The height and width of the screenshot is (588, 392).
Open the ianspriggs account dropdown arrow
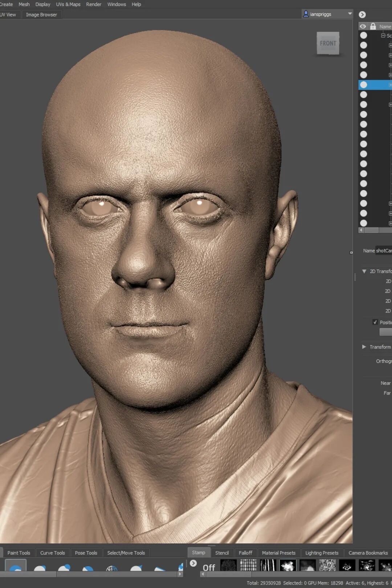(x=350, y=14)
